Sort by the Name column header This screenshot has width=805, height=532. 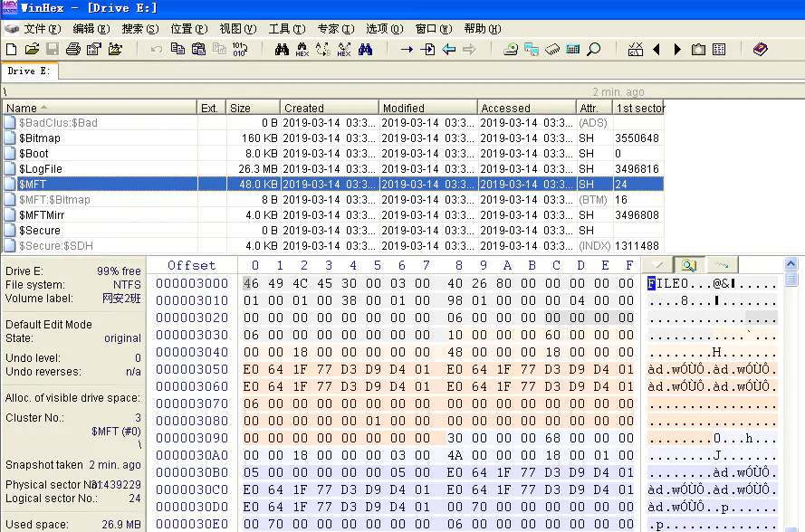click(100, 108)
